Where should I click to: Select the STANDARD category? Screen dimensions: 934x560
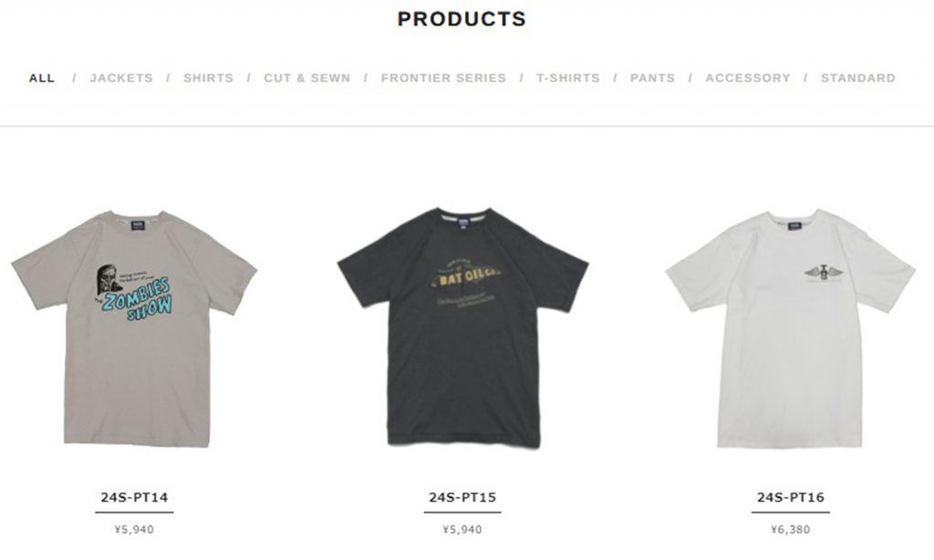(858, 78)
